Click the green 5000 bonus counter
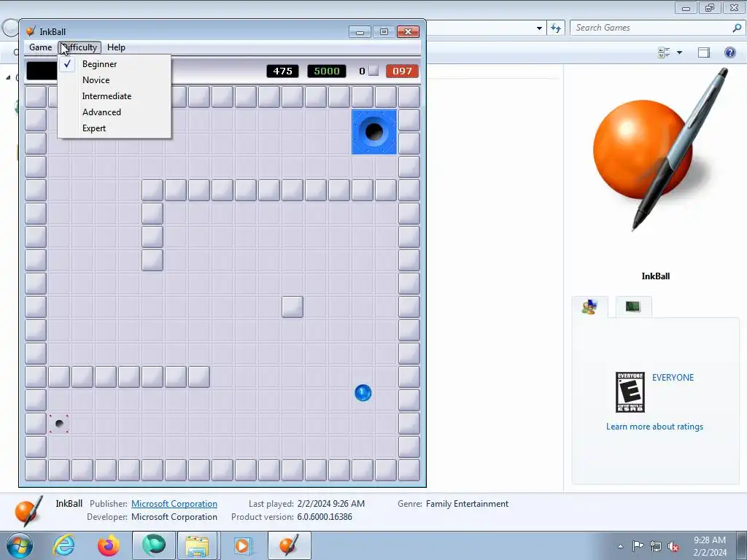This screenshot has height=560, width=747. (327, 71)
